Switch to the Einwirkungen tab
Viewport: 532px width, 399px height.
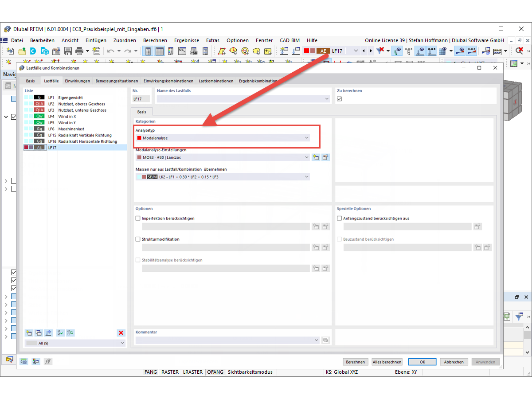(77, 81)
